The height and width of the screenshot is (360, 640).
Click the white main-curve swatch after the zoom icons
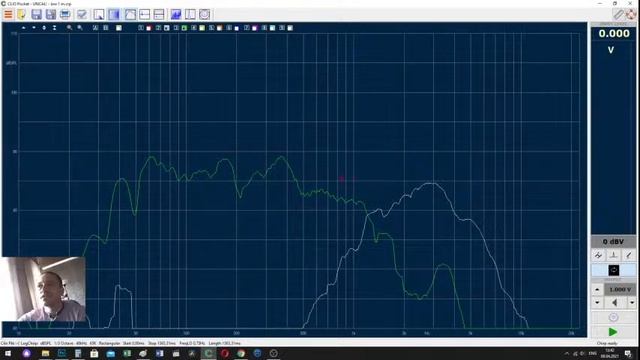(x=119, y=28)
